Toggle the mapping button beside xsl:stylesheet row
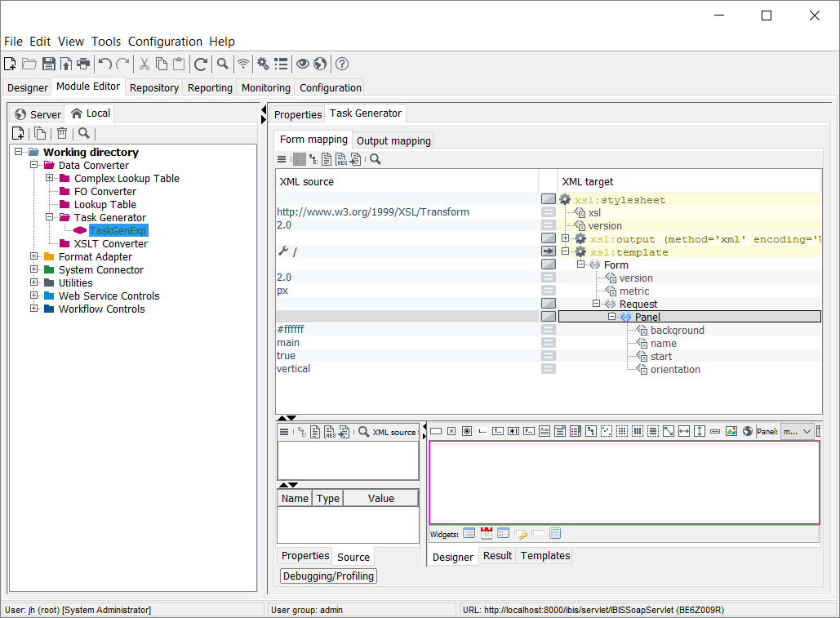Screen dimensions: 840x618 click(x=549, y=199)
